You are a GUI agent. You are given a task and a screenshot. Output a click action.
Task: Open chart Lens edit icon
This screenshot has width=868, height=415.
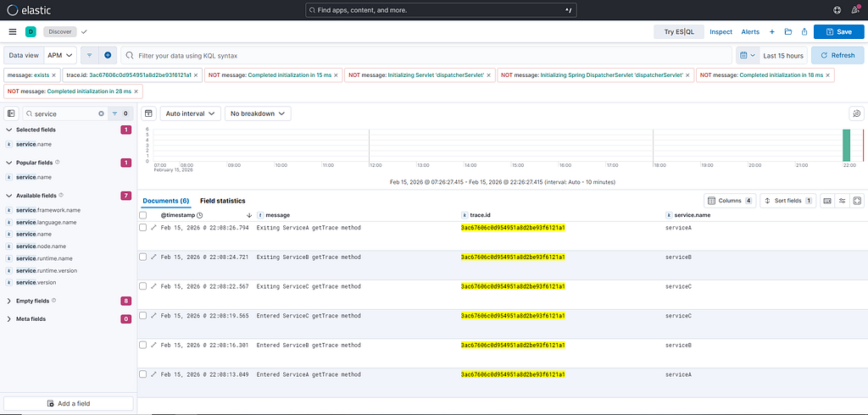tap(856, 113)
